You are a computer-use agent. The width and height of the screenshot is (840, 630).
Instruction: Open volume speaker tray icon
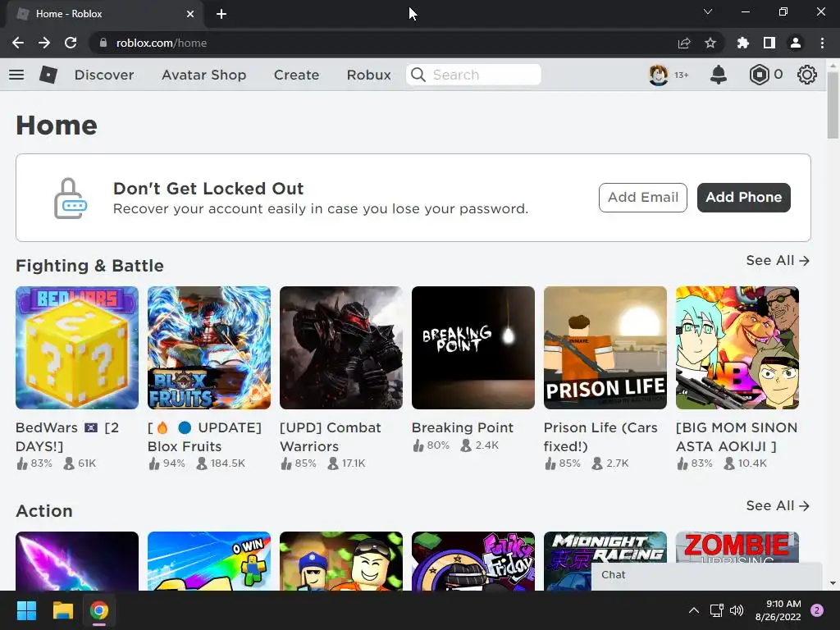tap(737, 610)
